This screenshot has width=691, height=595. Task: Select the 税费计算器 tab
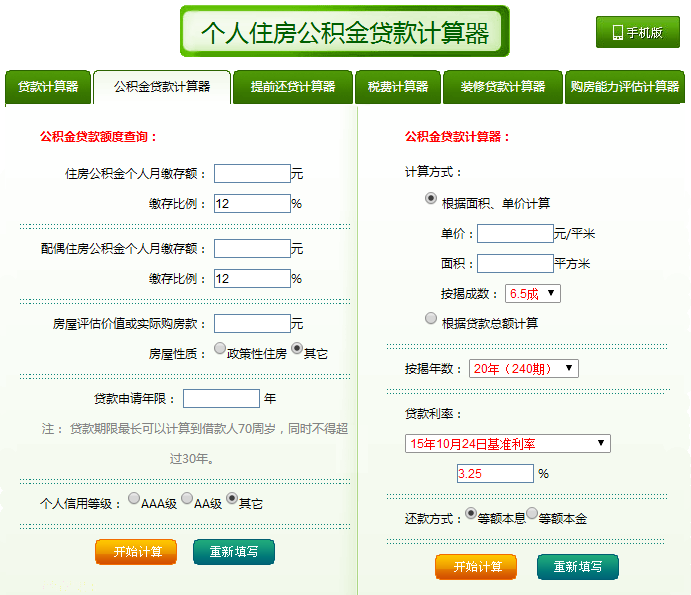pos(397,87)
